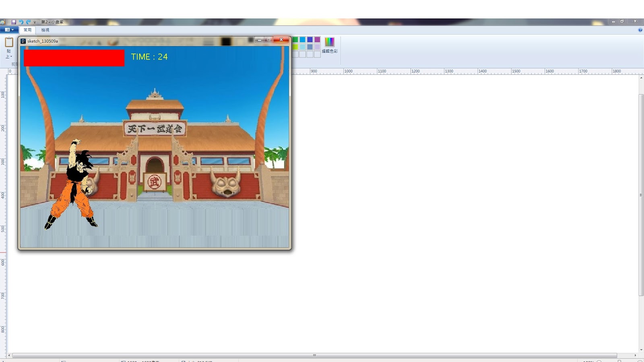Pick the light turquoise color swatch
Screen dimensions: 644x362
coord(302,47)
